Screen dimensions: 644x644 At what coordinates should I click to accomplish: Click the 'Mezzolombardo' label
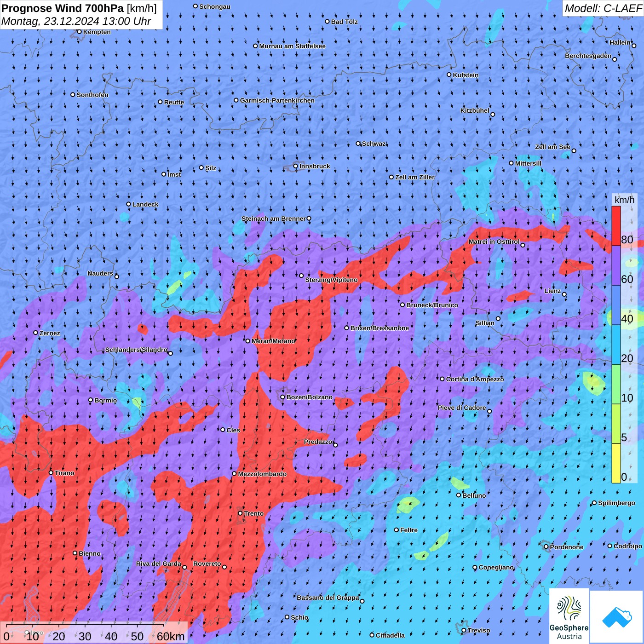point(262,474)
